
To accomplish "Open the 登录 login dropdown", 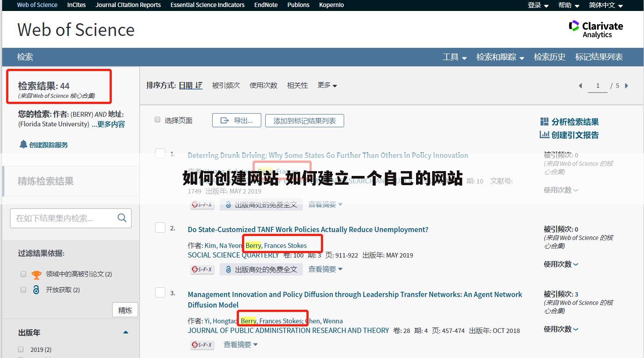I will (x=538, y=5).
